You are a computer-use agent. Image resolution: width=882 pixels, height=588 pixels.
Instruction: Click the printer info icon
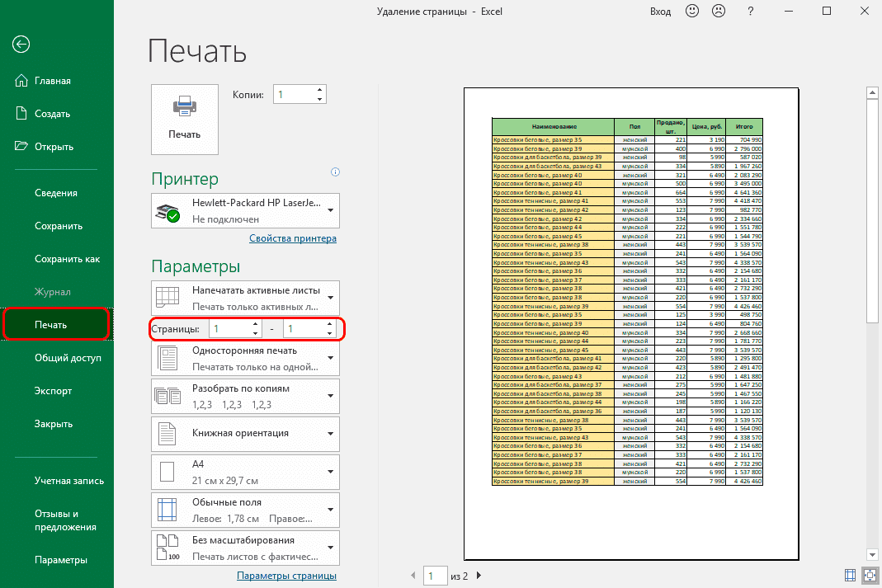pos(335,172)
